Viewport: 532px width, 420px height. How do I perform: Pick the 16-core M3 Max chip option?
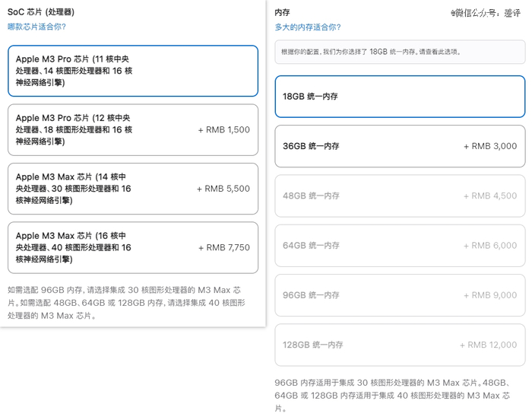[x=133, y=247]
